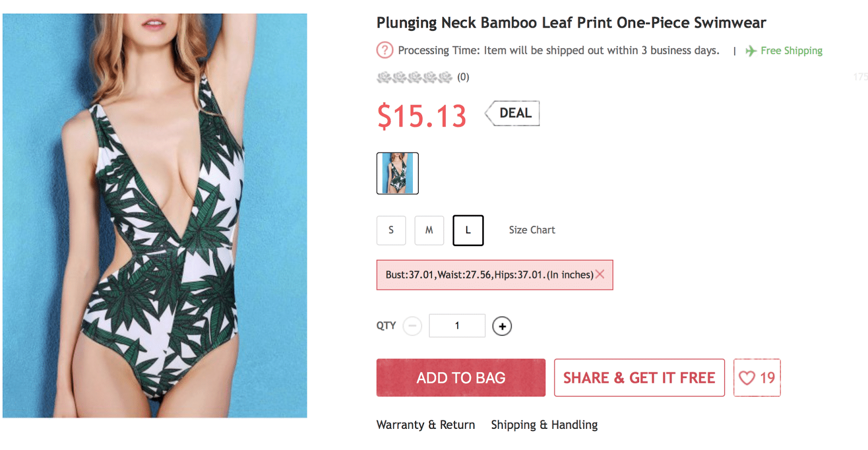Decrease quantity with the minus button
Image resolution: width=868 pixels, height=450 pixels.
click(x=412, y=326)
